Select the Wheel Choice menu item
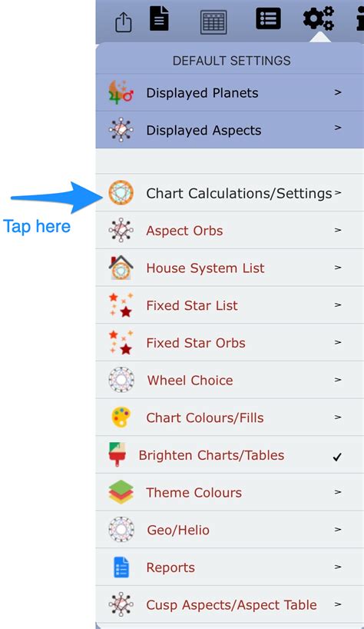Screen dimensions: 364x629 [230, 380]
